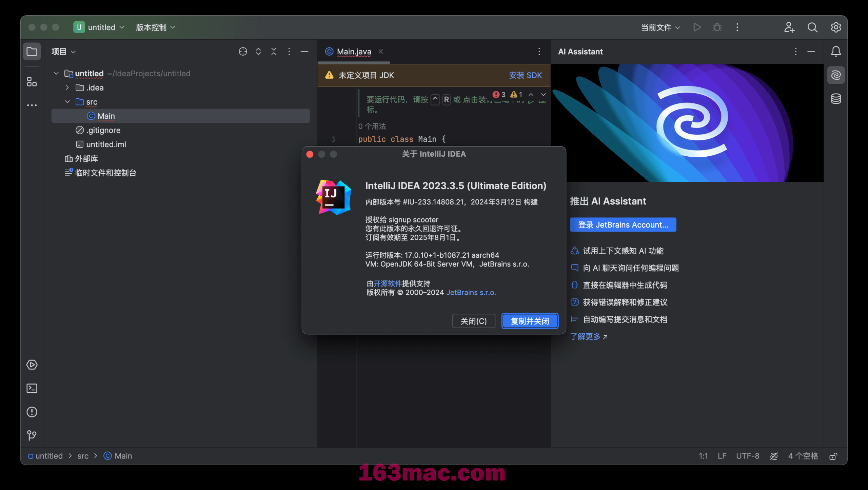Go to next highlighted error arrow
Viewport: 868px width, 490px height.
click(x=543, y=95)
